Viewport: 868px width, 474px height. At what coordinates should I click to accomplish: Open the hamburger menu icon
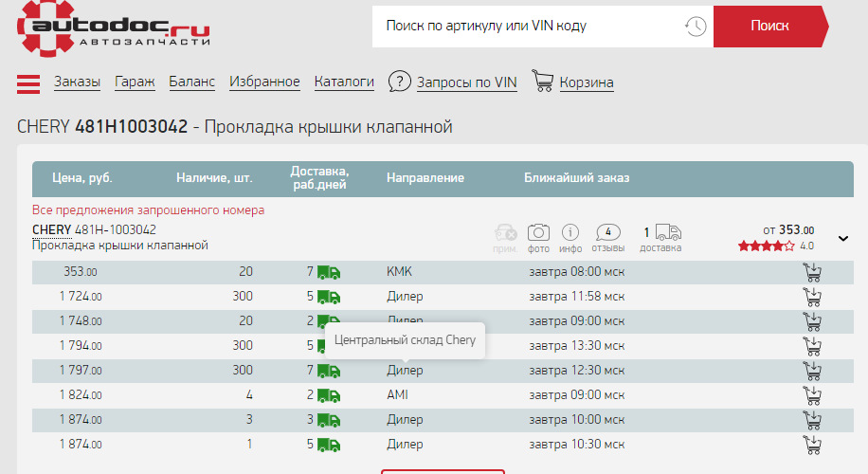(28, 84)
